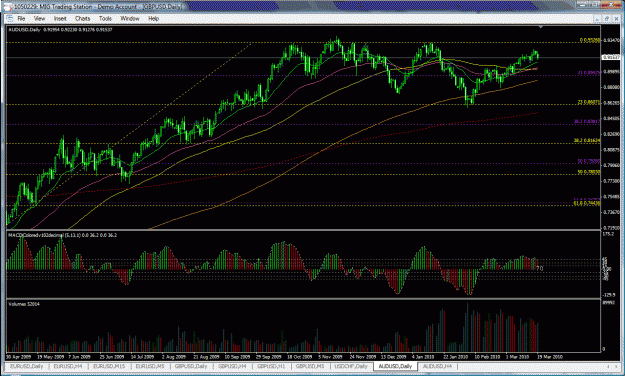Click the chart tabs scroll-right arrow
Image resolution: width=625 pixels, height=376 pixels.
pos(617,366)
